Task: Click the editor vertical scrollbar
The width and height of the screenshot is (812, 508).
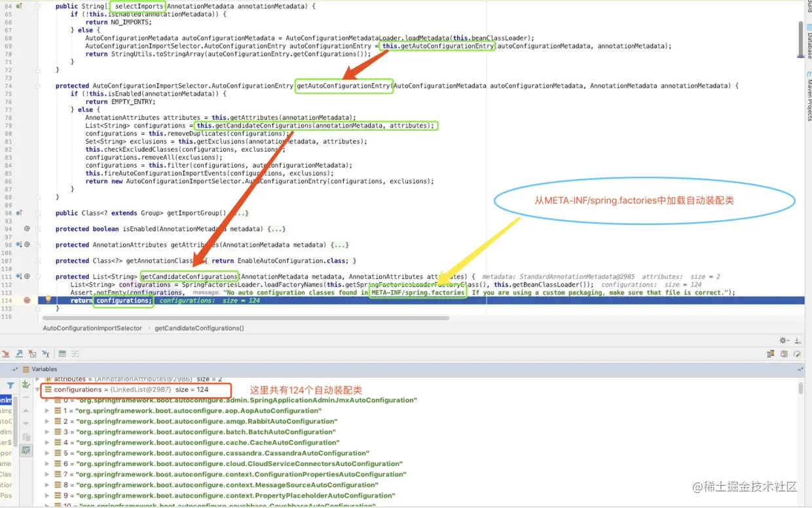Action: pos(801,39)
